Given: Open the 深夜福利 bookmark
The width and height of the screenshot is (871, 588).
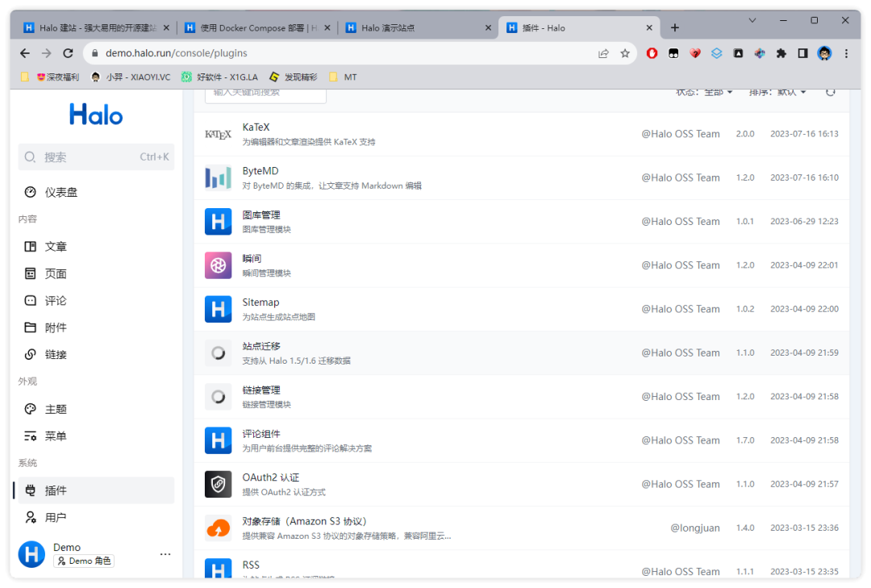Looking at the screenshot, I should tap(57, 77).
